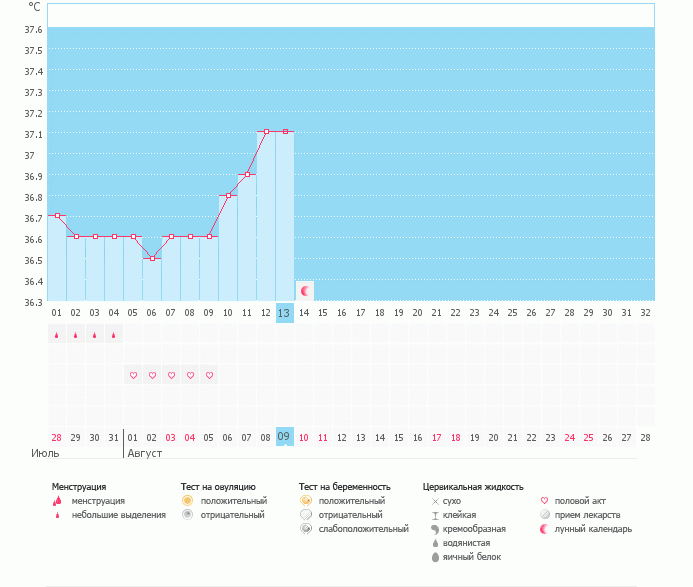Click the menstruation drop on cycle day 01

pos(56,335)
